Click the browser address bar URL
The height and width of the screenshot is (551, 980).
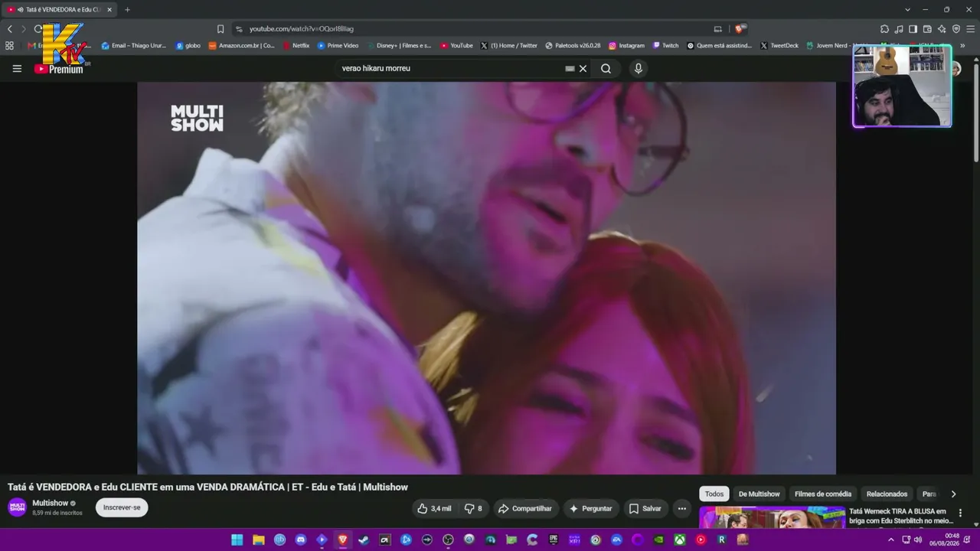point(301,28)
